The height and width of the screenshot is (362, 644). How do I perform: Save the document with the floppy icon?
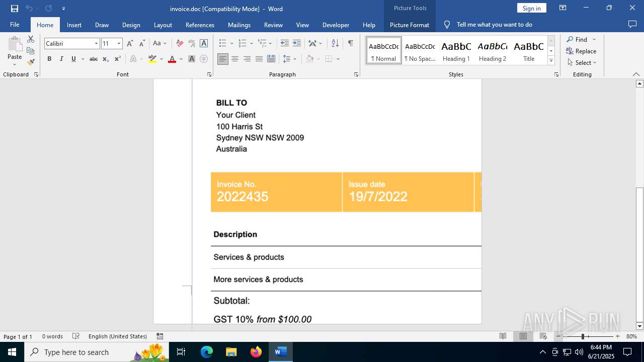pos(15,9)
